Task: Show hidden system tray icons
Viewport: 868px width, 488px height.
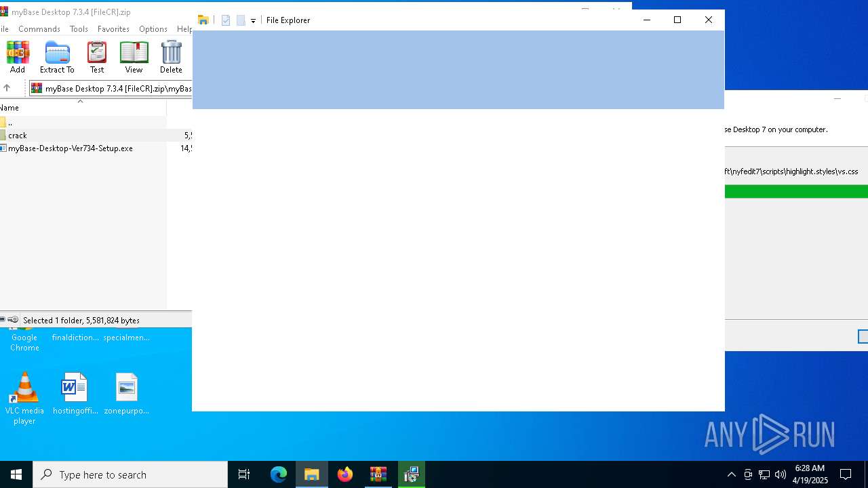Action: tap(731, 474)
